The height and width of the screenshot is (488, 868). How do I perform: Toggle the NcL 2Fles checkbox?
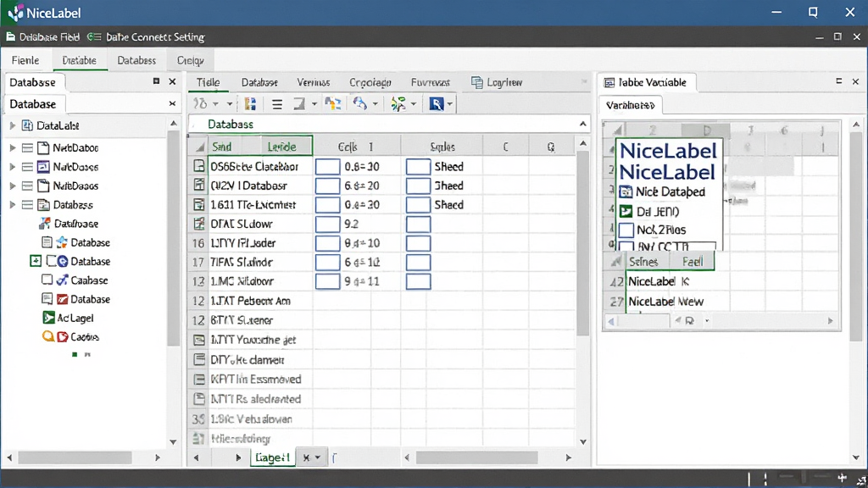click(x=626, y=230)
